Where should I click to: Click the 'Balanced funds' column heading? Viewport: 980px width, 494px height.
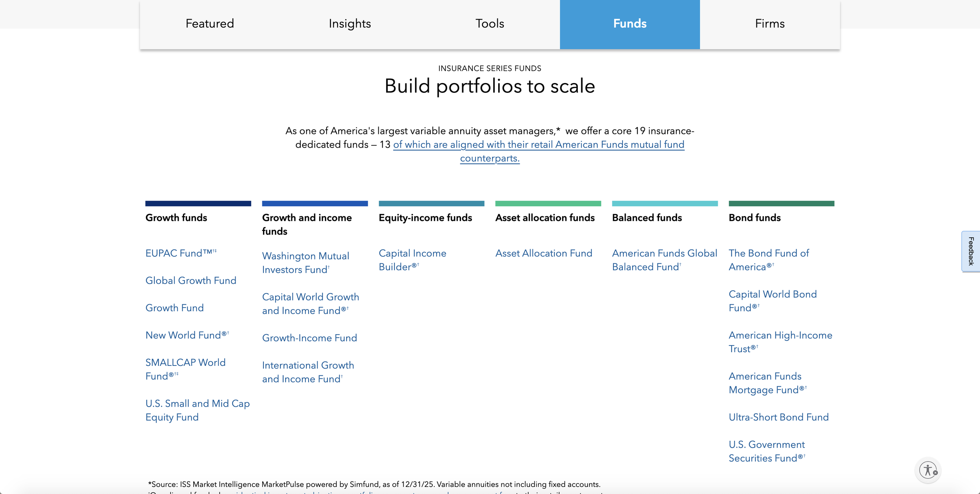(x=647, y=218)
